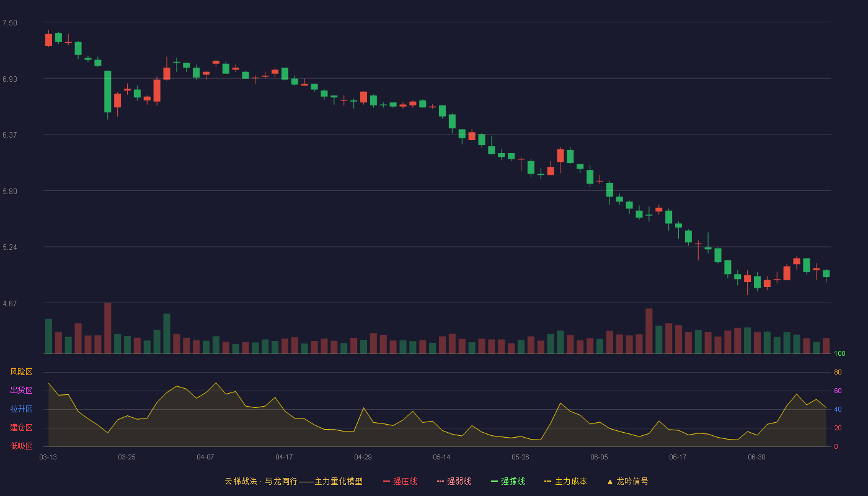Click the long green candlestick before 03-25

coord(107,92)
